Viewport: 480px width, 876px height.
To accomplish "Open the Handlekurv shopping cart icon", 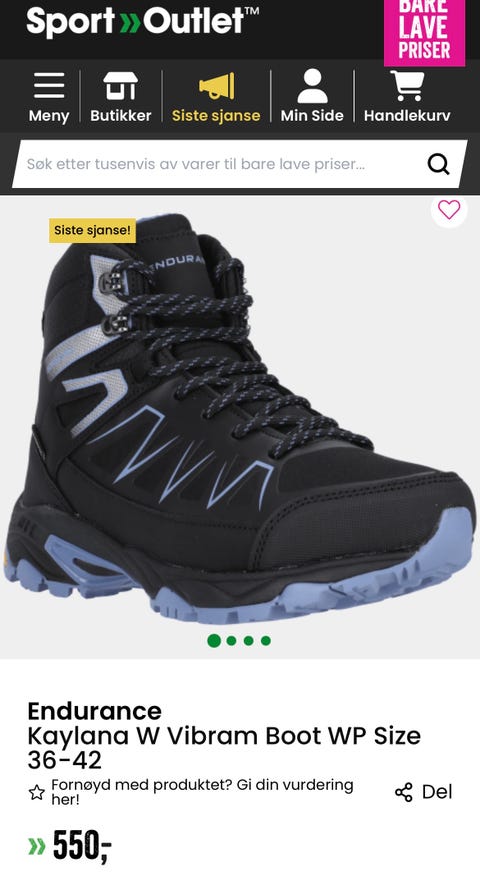I will (x=407, y=85).
